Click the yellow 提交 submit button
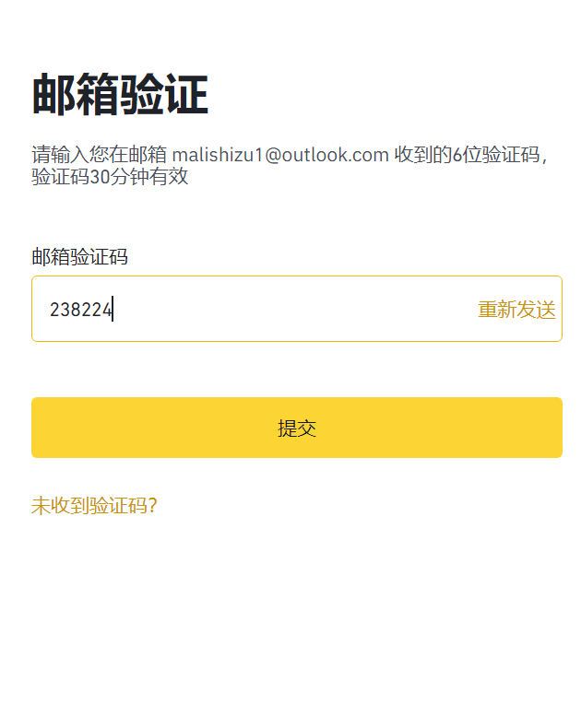Screen dimensions: 581x728 point(296,428)
